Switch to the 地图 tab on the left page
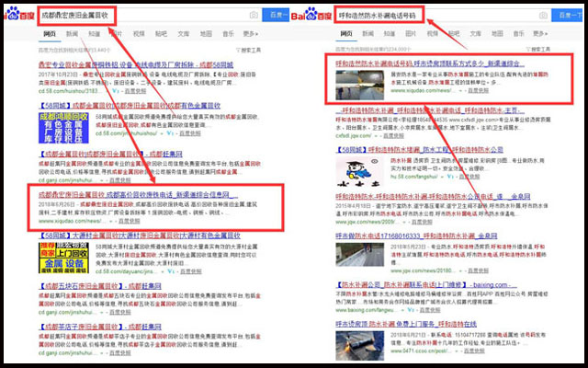Viewport: 588px width, 368px height. pyautogui.click(x=206, y=34)
